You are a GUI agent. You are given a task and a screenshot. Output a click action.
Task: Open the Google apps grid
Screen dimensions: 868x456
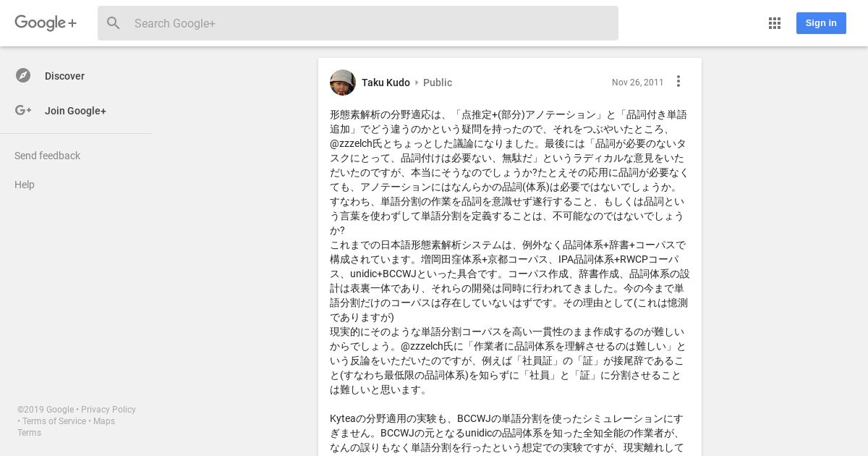point(775,23)
